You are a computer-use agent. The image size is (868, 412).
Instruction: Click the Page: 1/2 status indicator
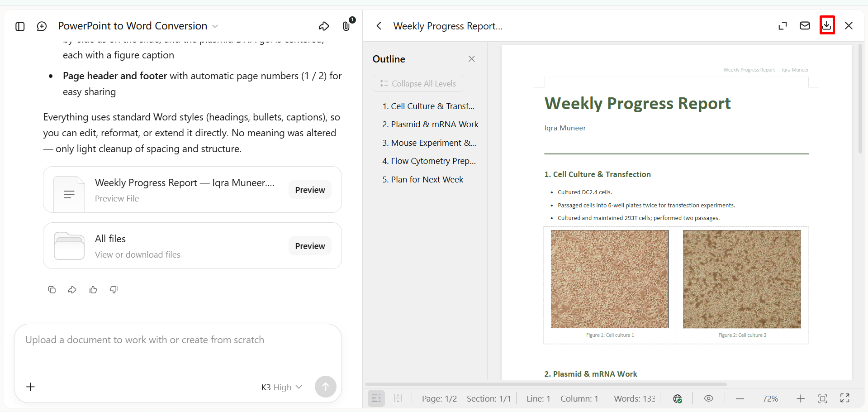439,398
